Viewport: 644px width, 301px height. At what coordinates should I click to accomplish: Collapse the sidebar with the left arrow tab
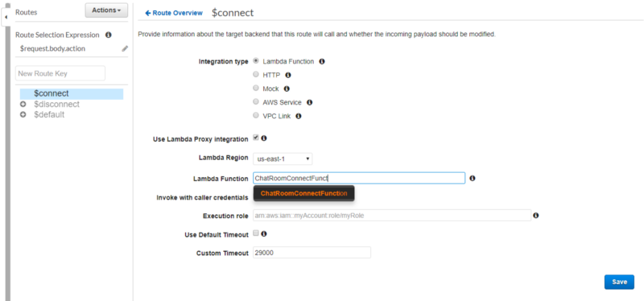point(6,17)
